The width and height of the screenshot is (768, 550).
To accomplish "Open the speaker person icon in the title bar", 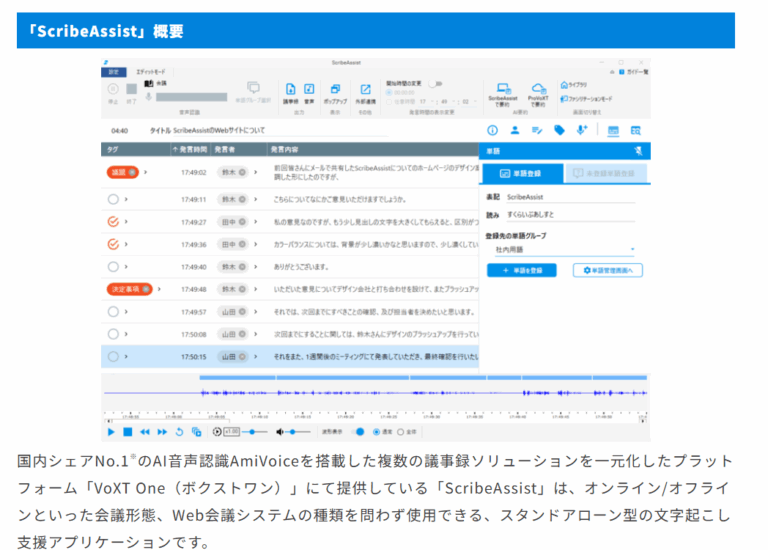I will pyautogui.click(x=515, y=130).
